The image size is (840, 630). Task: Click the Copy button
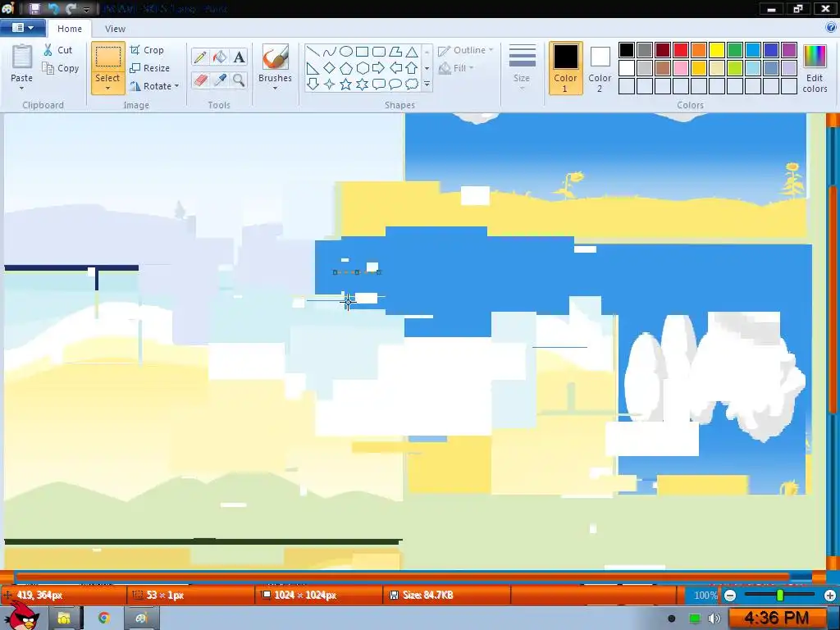tap(61, 69)
